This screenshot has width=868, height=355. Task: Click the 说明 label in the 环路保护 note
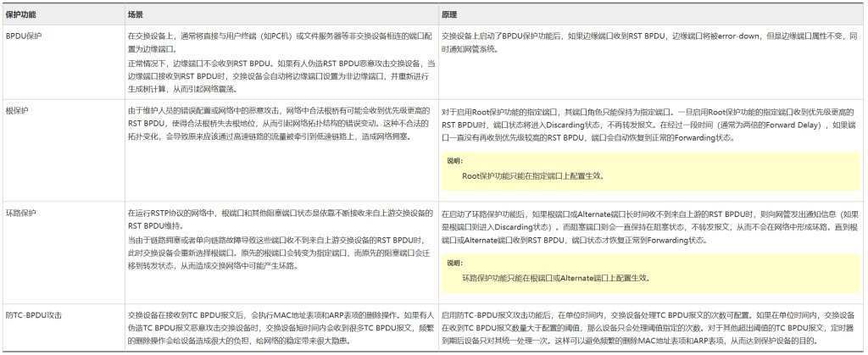click(455, 262)
